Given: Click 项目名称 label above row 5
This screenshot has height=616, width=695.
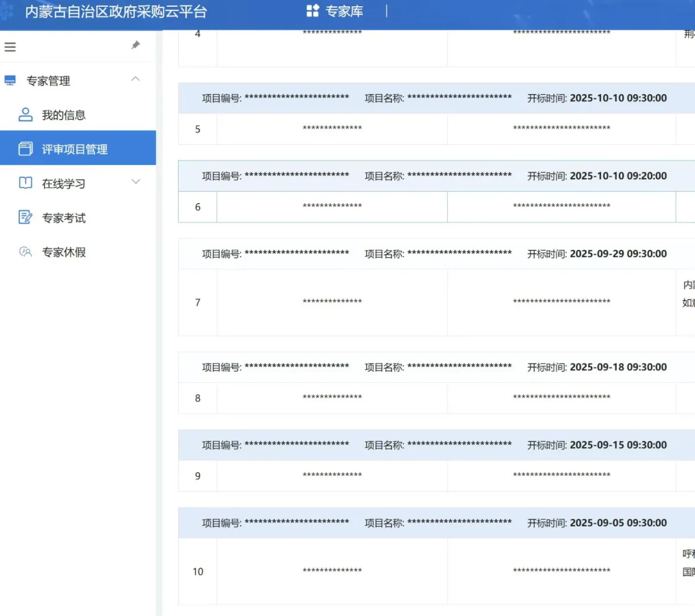Looking at the screenshot, I should point(385,98).
